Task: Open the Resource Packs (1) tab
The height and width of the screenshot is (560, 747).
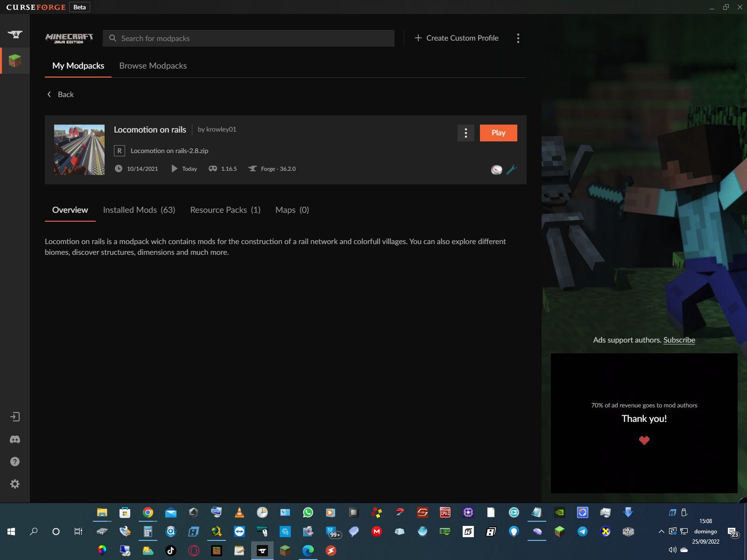Action: click(225, 210)
